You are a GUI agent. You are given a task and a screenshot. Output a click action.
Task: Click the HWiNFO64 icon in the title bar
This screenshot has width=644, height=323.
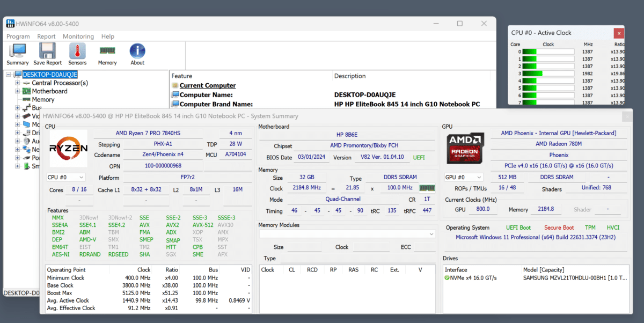10,23
